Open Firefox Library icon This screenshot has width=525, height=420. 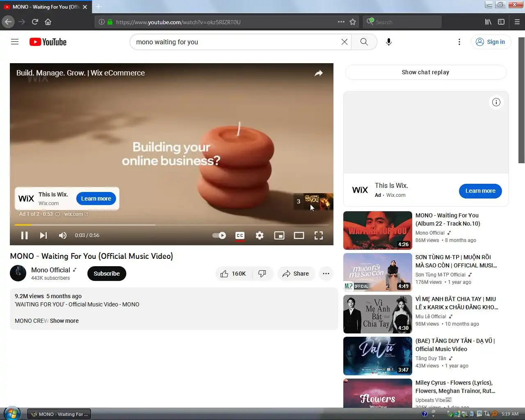coord(488,22)
